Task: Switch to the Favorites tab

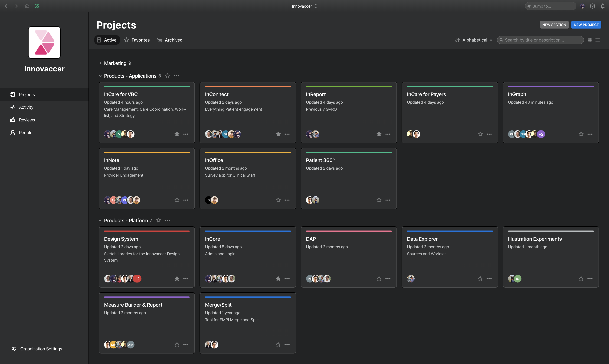Action: pyautogui.click(x=137, y=40)
